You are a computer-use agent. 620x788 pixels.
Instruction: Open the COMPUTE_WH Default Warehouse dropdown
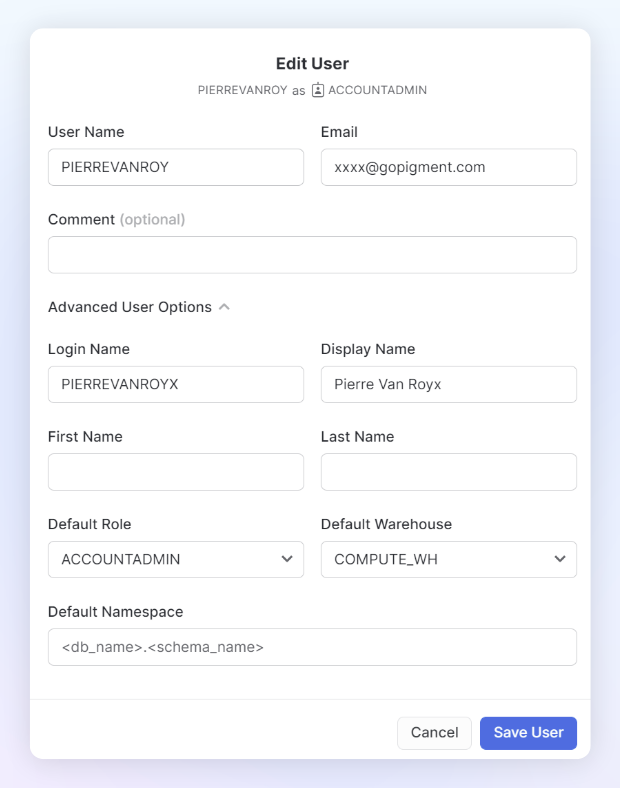point(449,559)
